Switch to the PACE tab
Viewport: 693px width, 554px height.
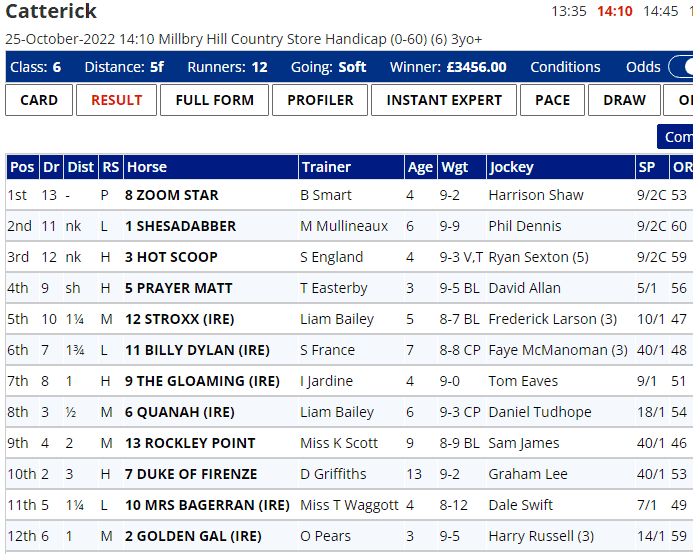click(x=552, y=100)
